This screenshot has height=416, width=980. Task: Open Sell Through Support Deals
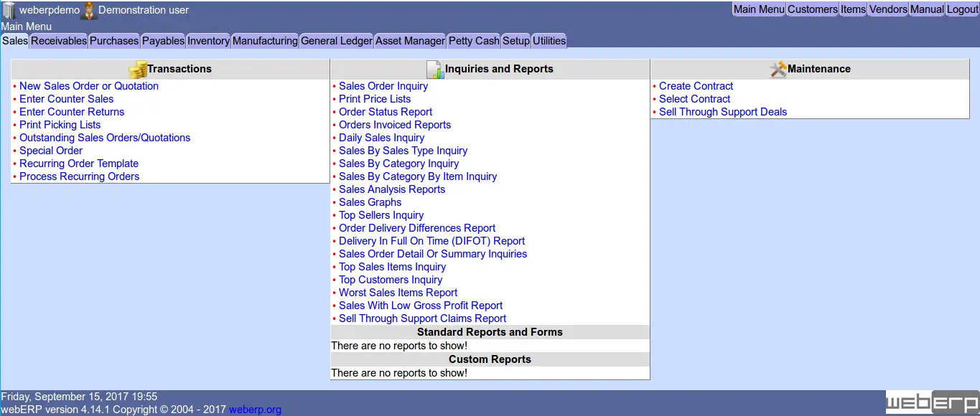coord(723,112)
